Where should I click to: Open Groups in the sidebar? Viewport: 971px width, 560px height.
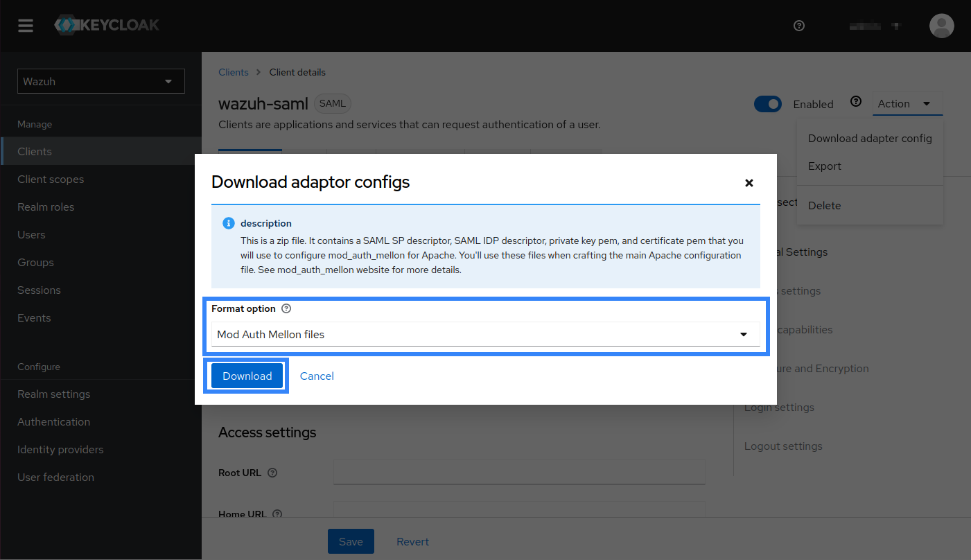point(100,262)
